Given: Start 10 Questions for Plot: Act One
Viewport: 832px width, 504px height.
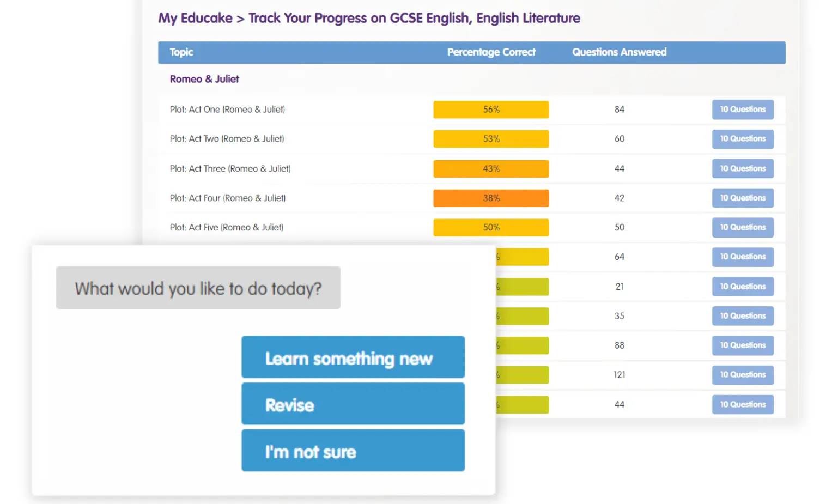Looking at the screenshot, I should click(742, 109).
